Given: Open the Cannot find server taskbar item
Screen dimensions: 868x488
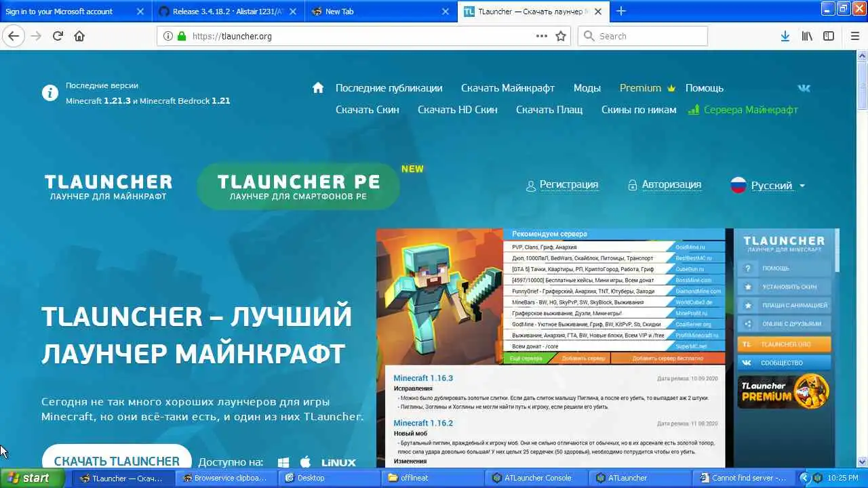Looking at the screenshot, I should [743, 478].
